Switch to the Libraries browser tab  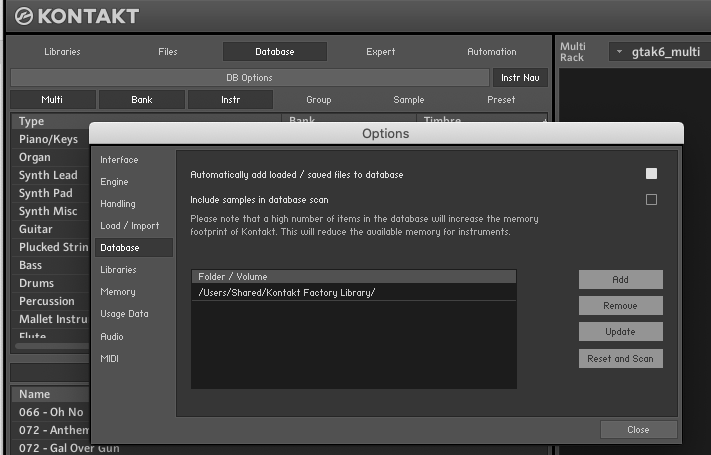(62, 52)
